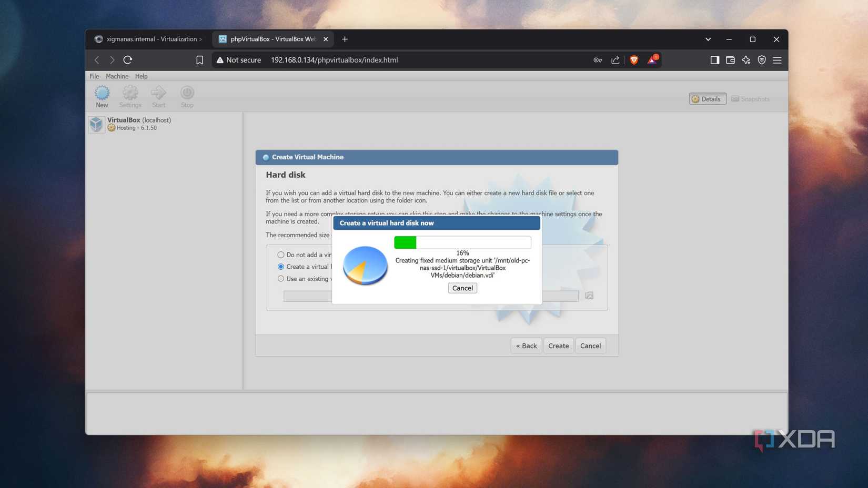Screen dimensions: 868x488
Task: Open the Machine menu
Action: click(x=117, y=76)
